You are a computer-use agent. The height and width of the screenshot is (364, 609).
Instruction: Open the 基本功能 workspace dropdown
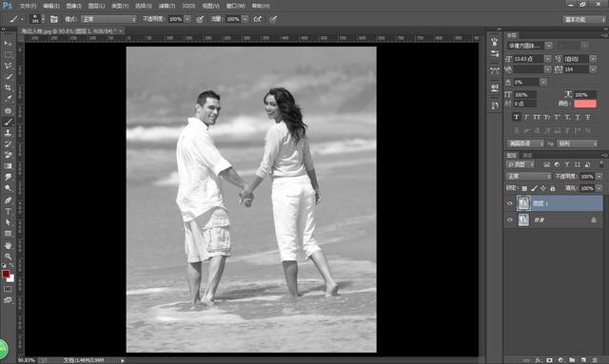pos(584,19)
